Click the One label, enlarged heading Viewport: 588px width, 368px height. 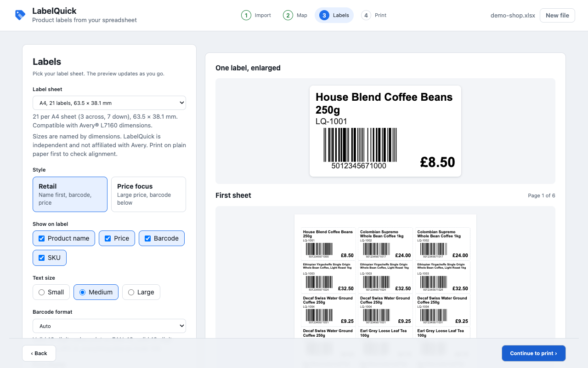[x=248, y=68]
